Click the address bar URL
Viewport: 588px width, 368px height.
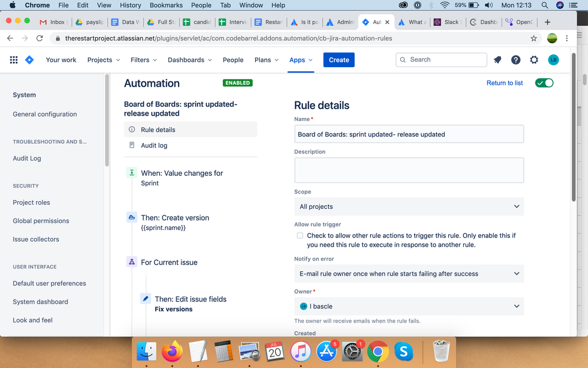point(229,38)
